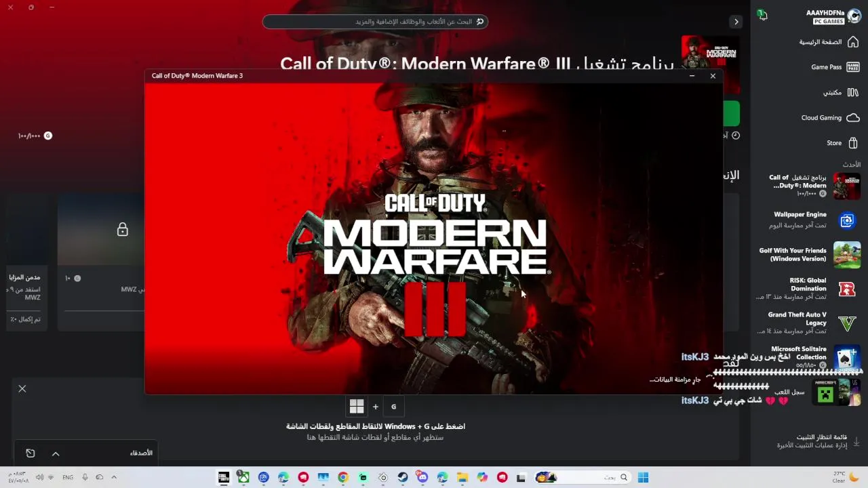Click the Call of Duty: Modern Warfare III page title
The height and width of the screenshot is (488, 868).
477,64
